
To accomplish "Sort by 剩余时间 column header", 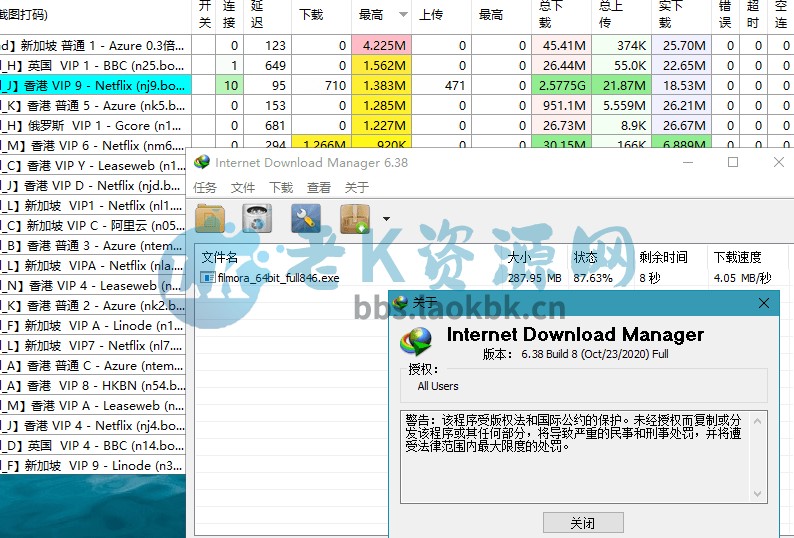I will click(x=663, y=257).
